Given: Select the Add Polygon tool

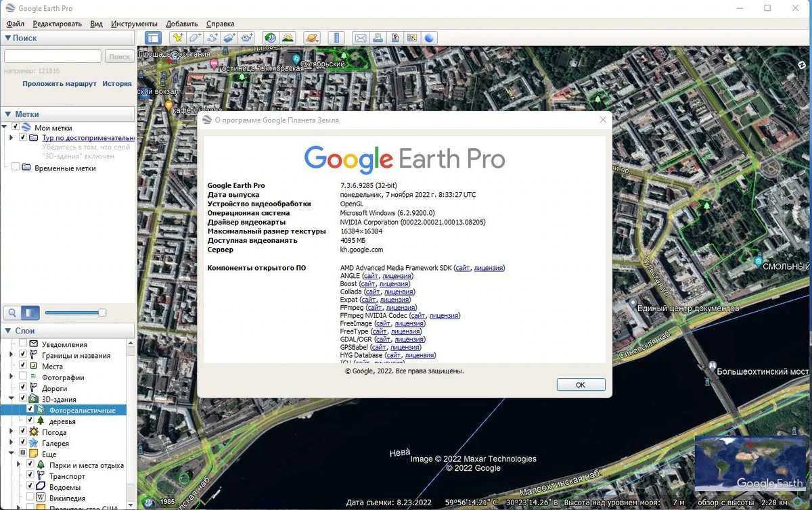Looking at the screenshot, I should (196, 38).
